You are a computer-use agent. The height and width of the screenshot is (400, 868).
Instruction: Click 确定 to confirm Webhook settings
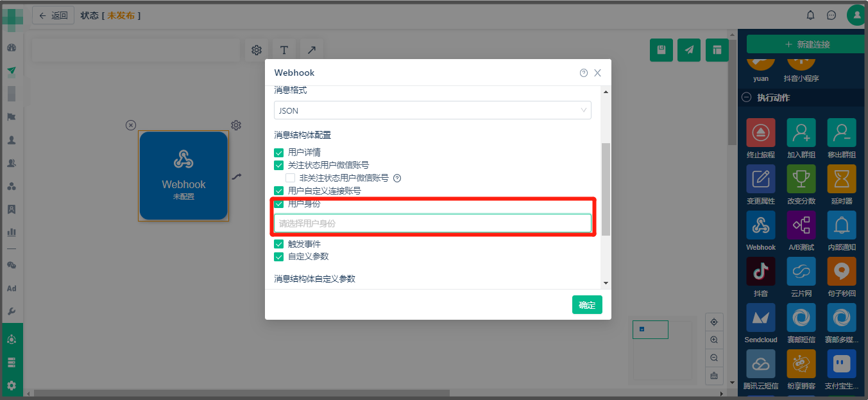pos(587,305)
